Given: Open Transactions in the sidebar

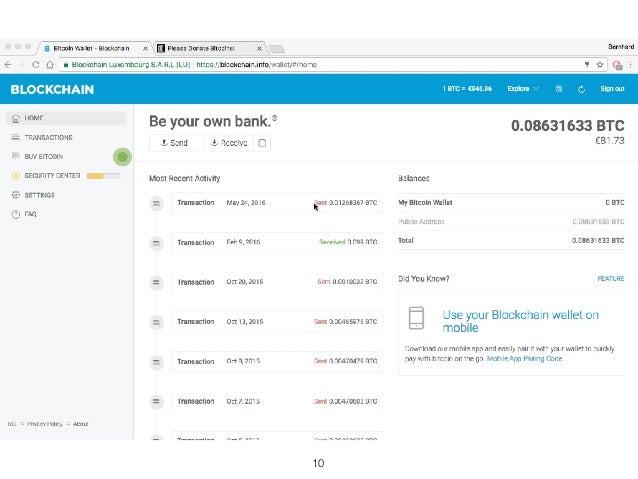Looking at the screenshot, I should click(x=66, y=138).
